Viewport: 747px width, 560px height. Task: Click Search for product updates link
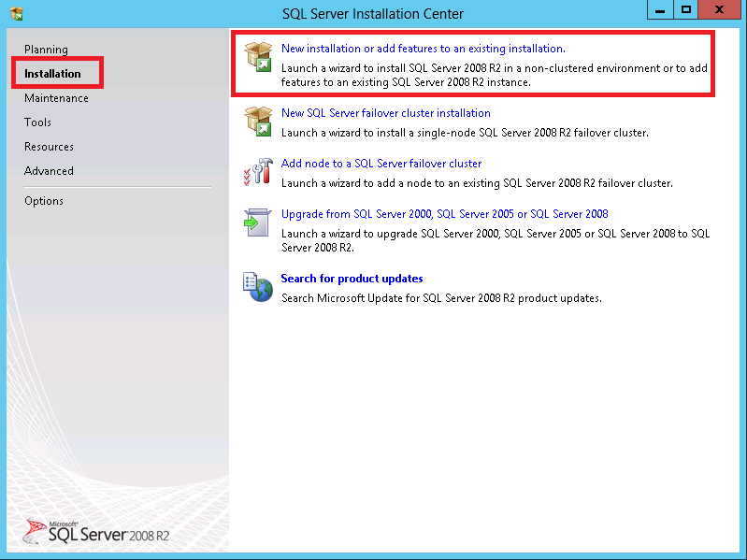[352, 279]
